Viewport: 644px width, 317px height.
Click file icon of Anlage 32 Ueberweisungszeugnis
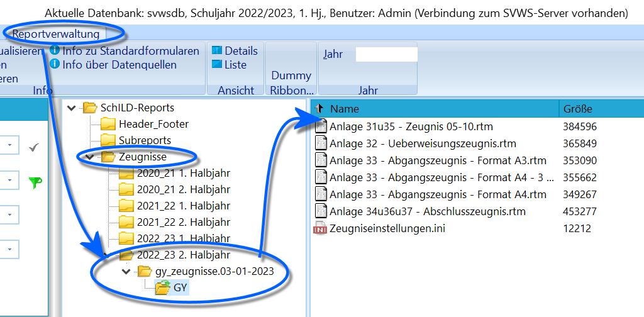click(x=320, y=143)
